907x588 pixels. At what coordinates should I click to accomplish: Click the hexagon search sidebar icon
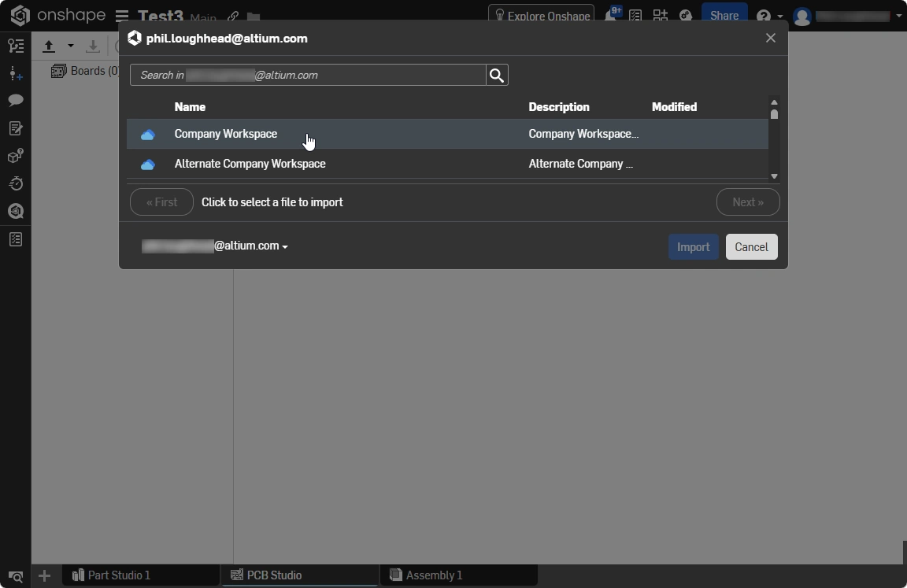(16, 211)
